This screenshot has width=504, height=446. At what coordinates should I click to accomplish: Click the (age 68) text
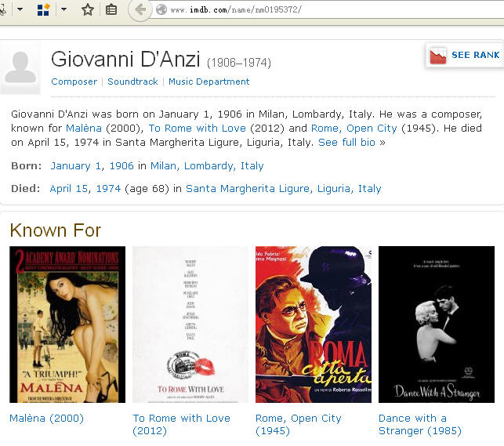tap(147, 189)
